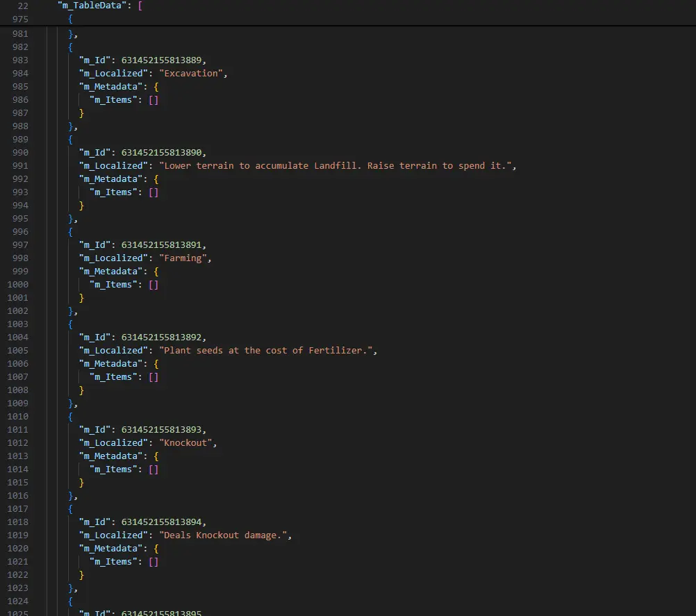The width and height of the screenshot is (696, 616).
Task: Click the m_Id value 631452155813892
Action: 162,338
